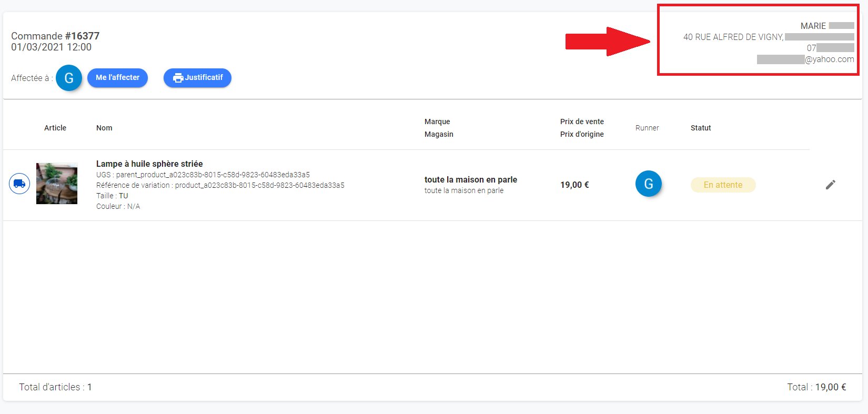Click the Référence de variation code

(220, 185)
